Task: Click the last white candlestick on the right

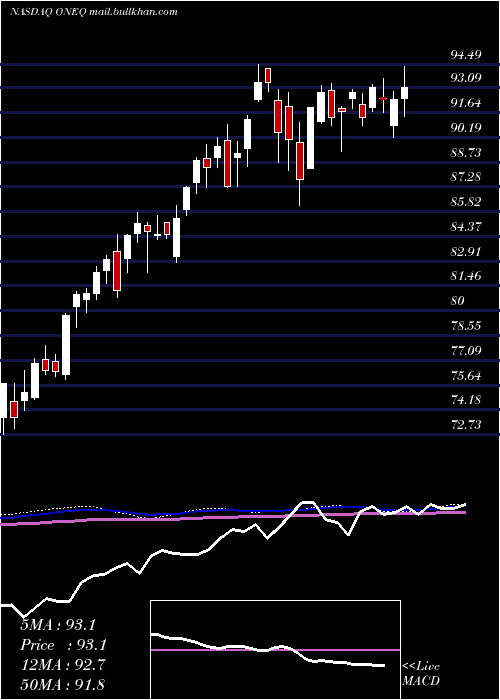Action: 404,92
